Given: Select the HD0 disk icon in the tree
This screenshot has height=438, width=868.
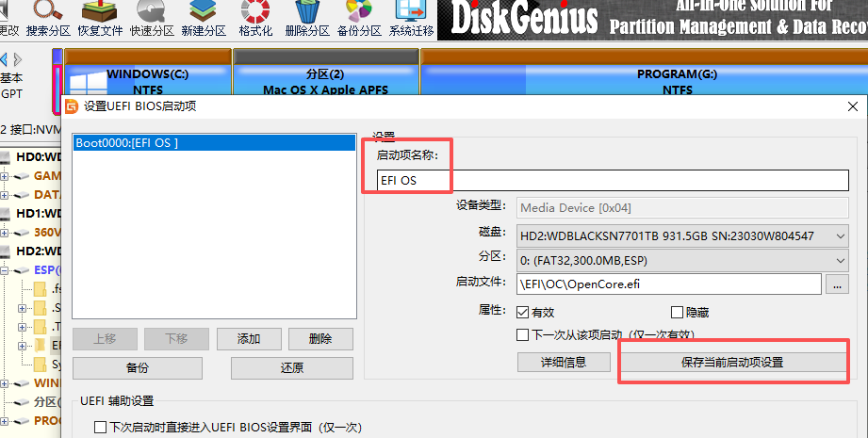Looking at the screenshot, I should pyautogui.click(x=6, y=157).
